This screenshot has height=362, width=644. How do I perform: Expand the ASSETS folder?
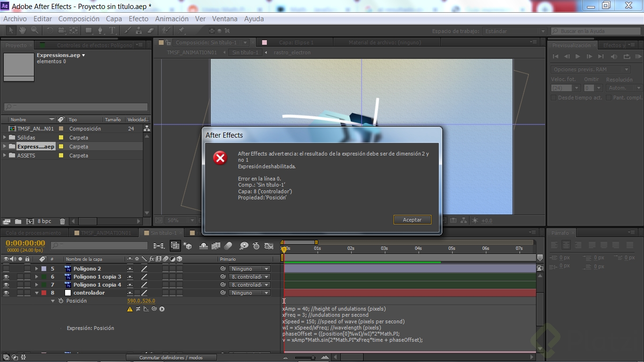pos(5,156)
